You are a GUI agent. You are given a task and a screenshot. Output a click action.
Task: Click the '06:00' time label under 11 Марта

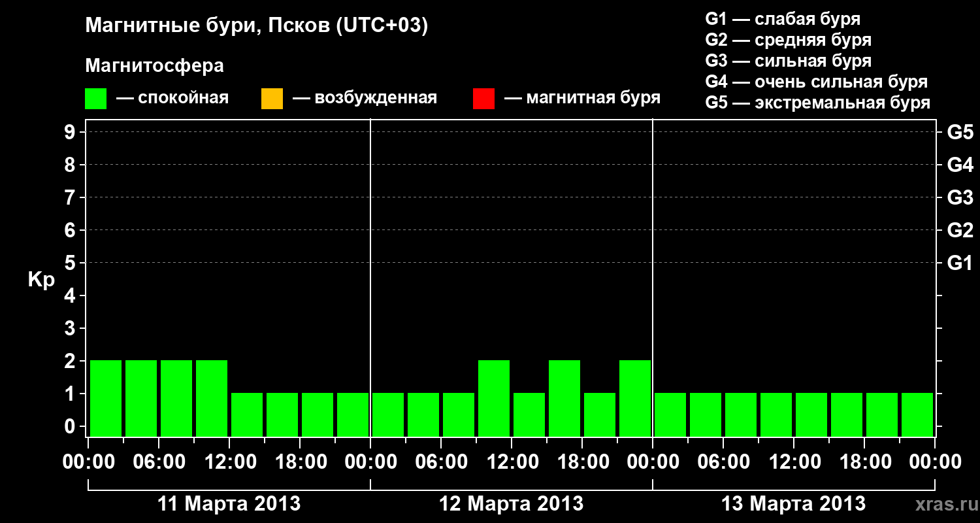click(159, 462)
